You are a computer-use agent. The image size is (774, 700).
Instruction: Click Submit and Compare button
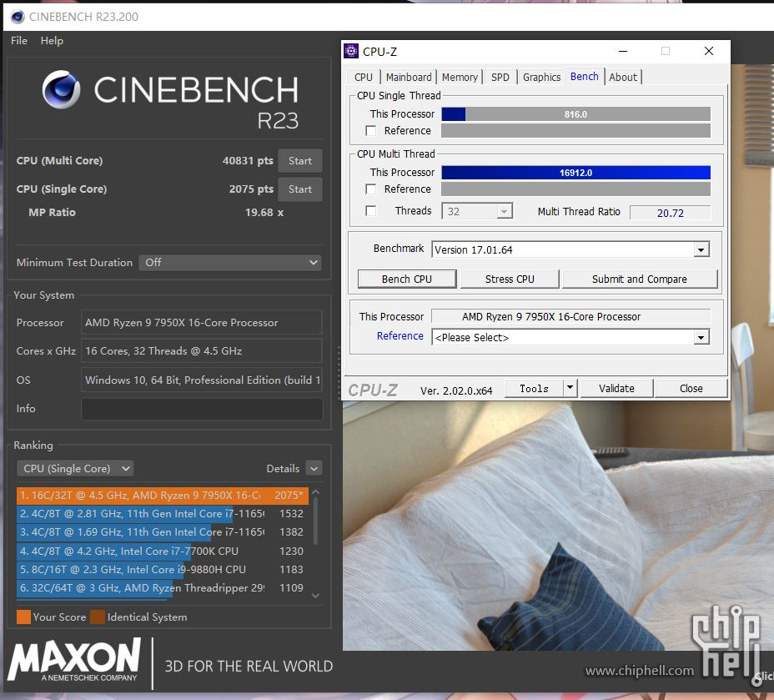639,279
